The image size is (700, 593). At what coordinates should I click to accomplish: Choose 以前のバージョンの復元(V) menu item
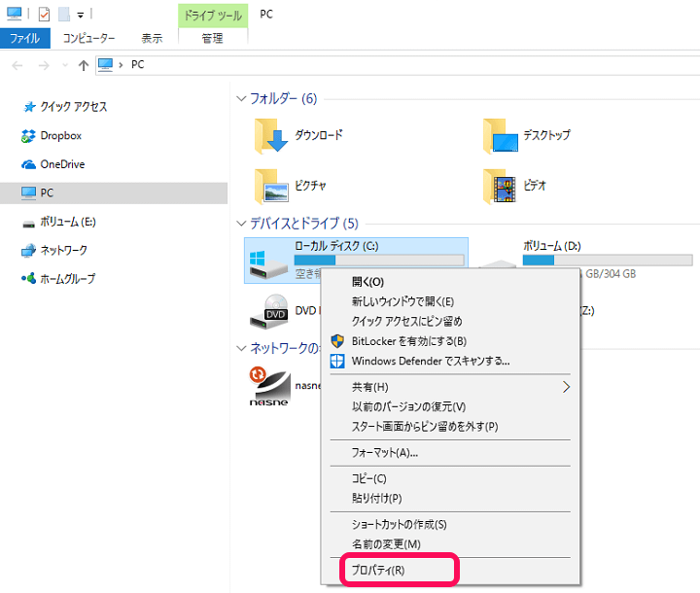(x=450, y=406)
